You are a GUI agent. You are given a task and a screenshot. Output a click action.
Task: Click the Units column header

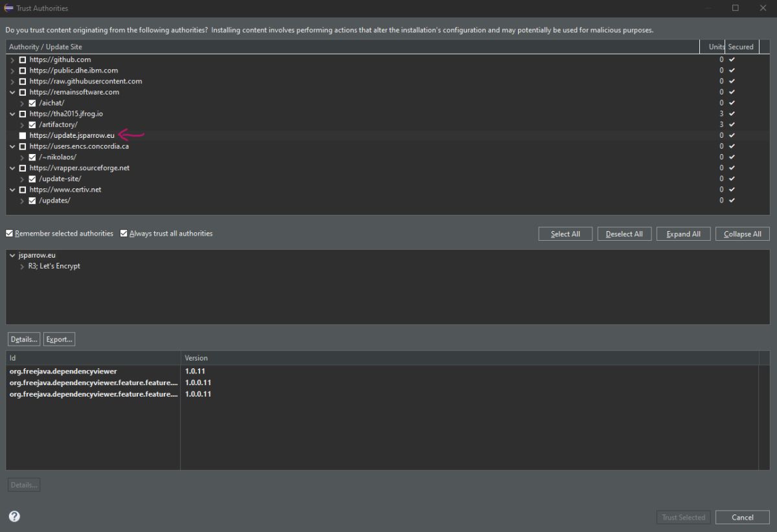click(712, 47)
